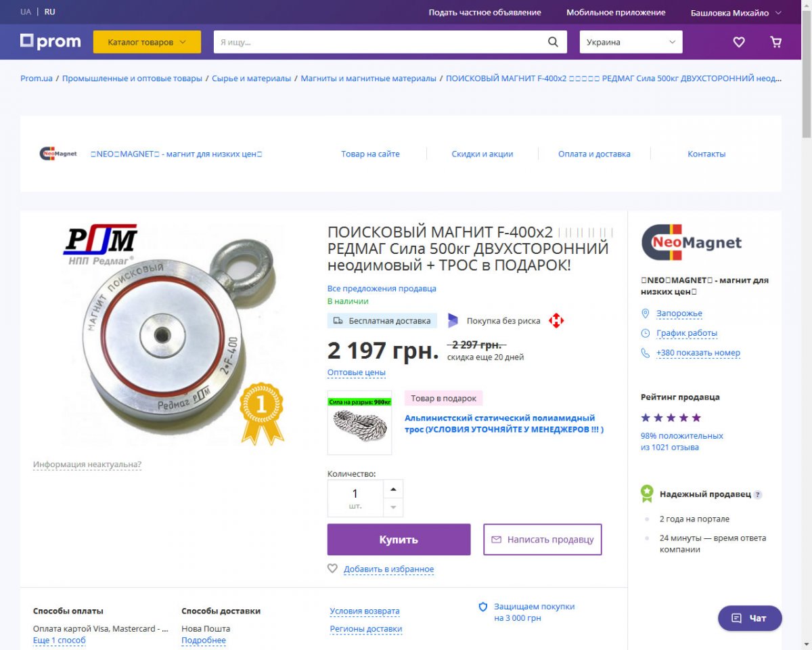This screenshot has width=812, height=650.
Task: Decrease quantity with the down arrow
Action: point(393,508)
